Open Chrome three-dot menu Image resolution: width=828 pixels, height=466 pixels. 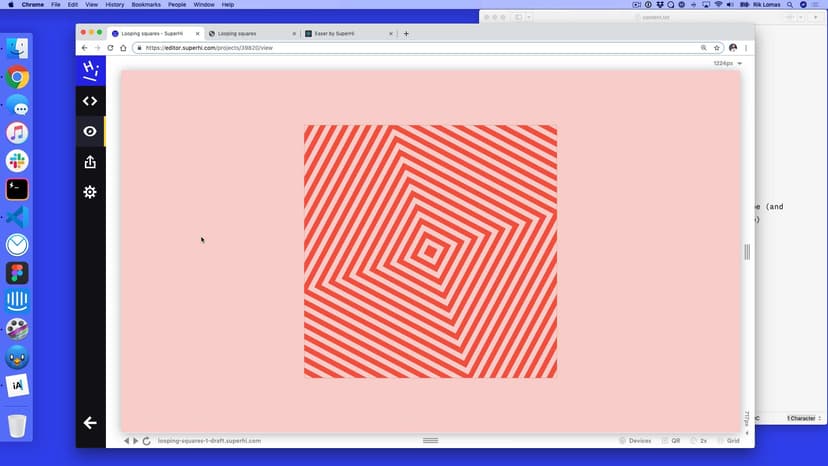click(x=746, y=48)
